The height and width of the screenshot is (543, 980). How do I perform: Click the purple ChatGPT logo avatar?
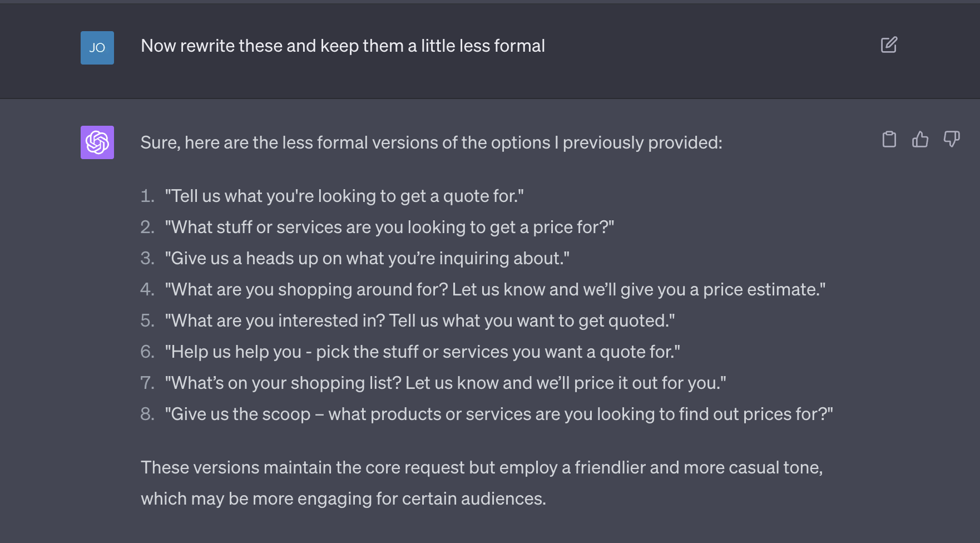(x=97, y=142)
